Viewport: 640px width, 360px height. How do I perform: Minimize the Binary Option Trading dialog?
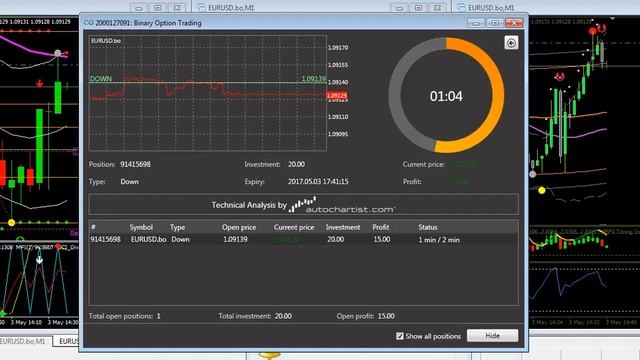pos(476,23)
